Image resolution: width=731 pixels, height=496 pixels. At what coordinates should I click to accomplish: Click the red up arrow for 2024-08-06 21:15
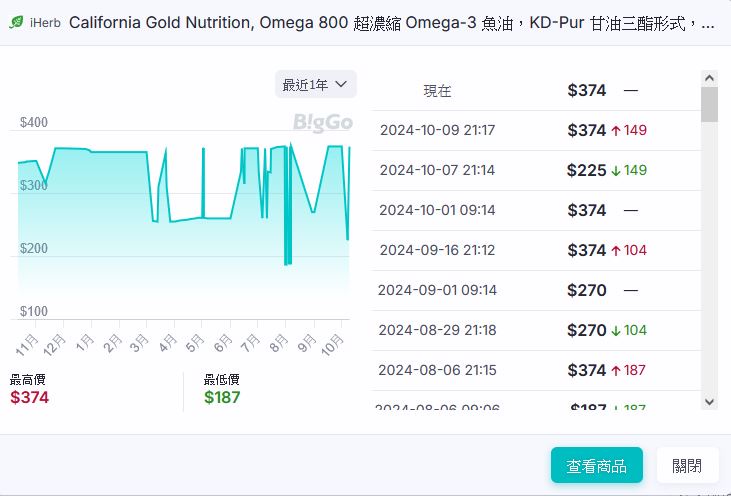click(616, 370)
